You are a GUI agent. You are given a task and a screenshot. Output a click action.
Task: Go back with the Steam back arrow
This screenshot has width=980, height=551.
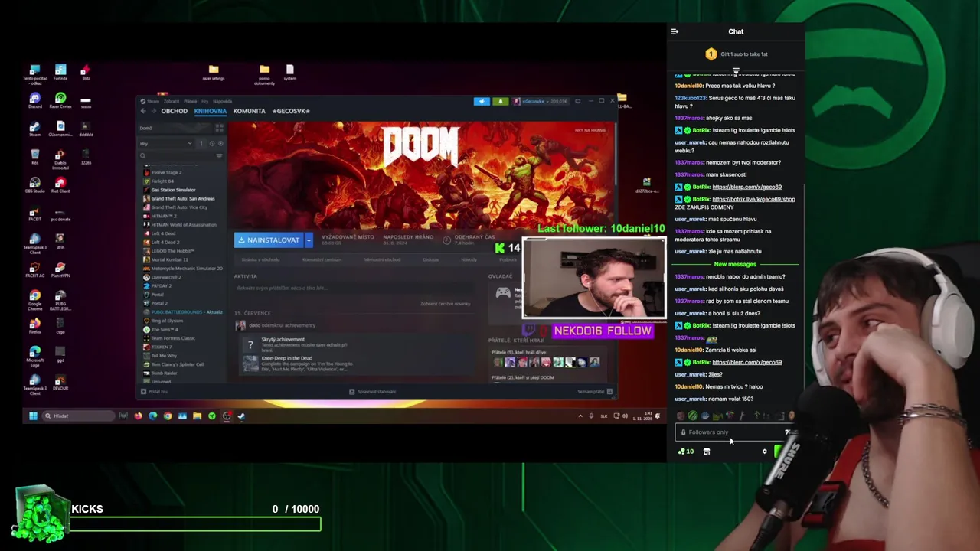click(x=142, y=111)
